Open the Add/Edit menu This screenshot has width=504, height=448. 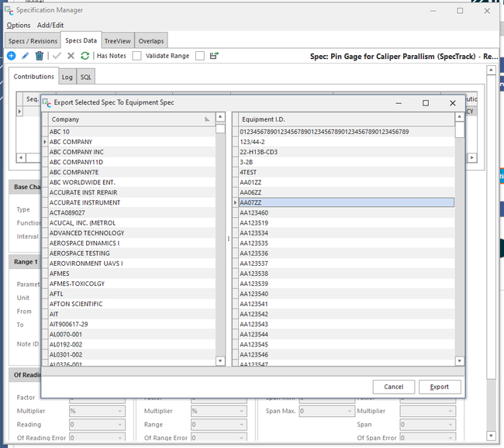(x=50, y=26)
